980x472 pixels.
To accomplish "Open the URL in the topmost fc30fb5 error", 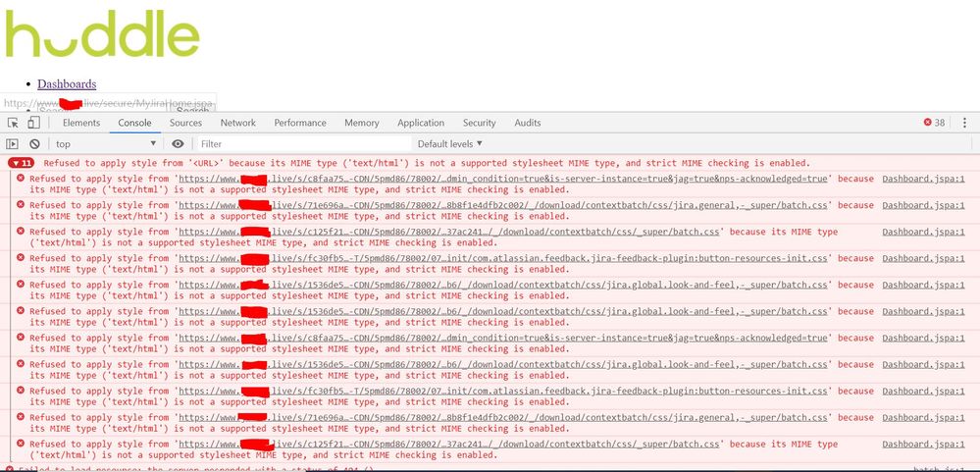I will coord(503,258).
